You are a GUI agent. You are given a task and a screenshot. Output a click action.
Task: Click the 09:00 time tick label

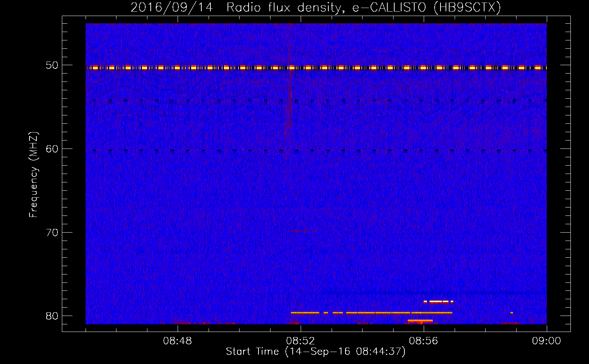click(546, 341)
